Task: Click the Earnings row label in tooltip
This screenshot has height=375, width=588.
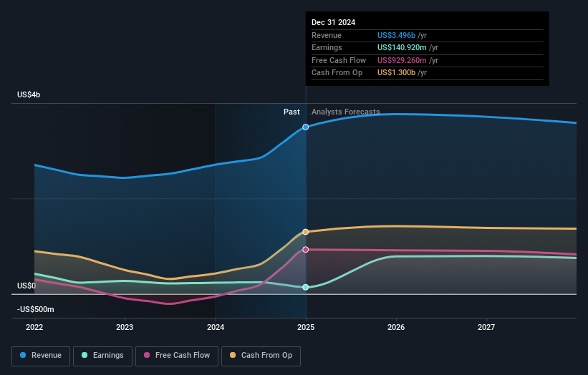Action: click(x=327, y=47)
